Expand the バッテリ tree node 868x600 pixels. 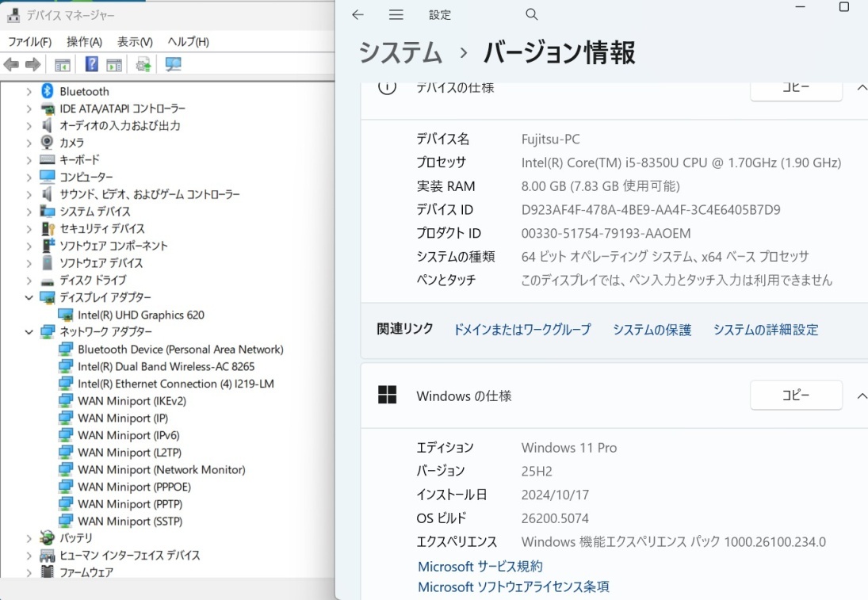(x=29, y=538)
